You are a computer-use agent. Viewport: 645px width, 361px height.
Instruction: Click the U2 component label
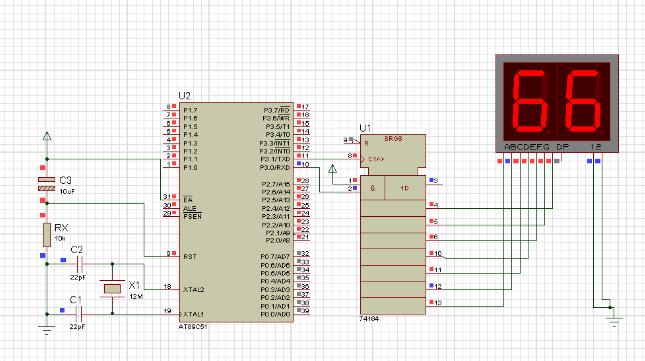pos(184,96)
